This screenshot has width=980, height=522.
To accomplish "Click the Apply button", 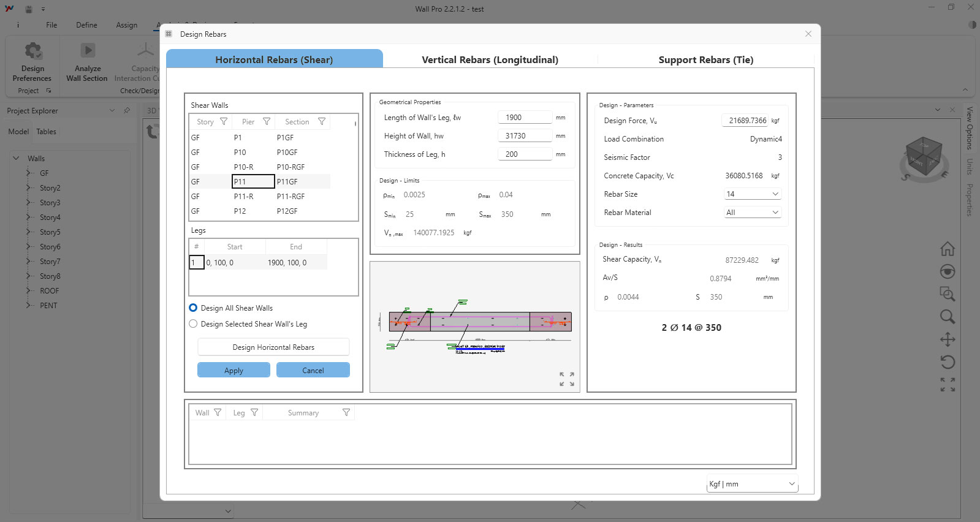I will pyautogui.click(x=234, y=371).
